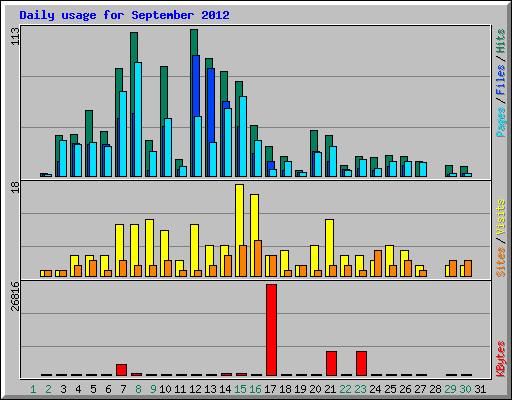Click day label '24' on the x-axis
512x400 pixels.
[x=375, y=389]
